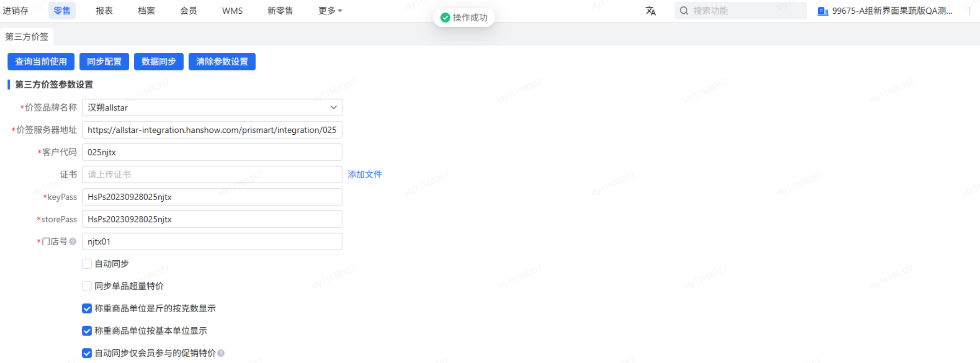Click the green success checkmark icon

pos(445,17)
